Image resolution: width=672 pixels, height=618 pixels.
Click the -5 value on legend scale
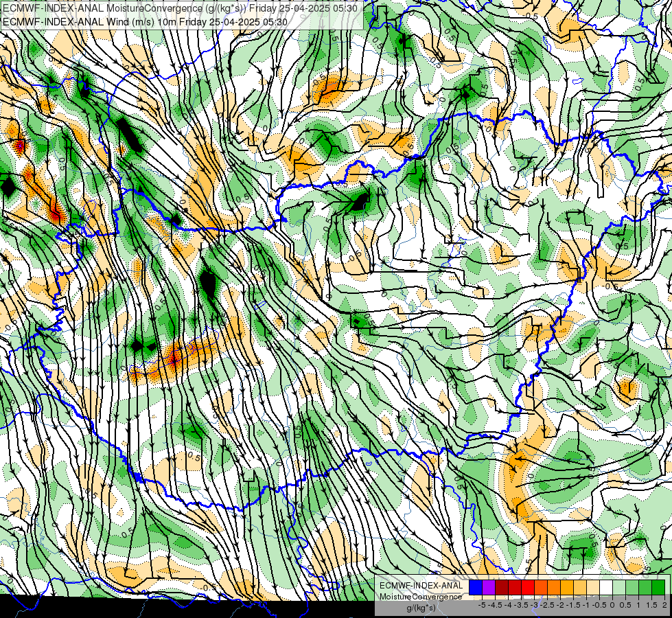click(x=482, y=605)
